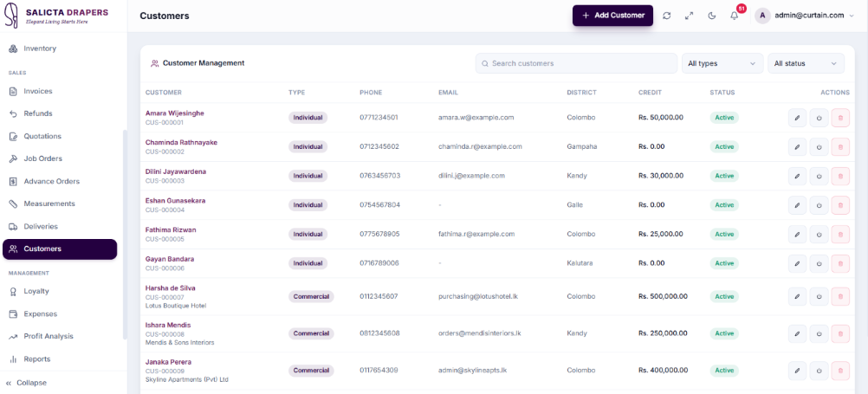This screenshot has width=868, height=394.
Task: Delete Ishara Mendis trash icon
Action: tap(840, 333)
